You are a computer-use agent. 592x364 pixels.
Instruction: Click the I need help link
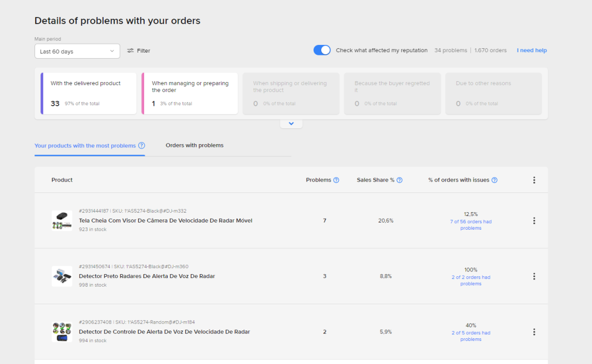click(x=531, y=50)
